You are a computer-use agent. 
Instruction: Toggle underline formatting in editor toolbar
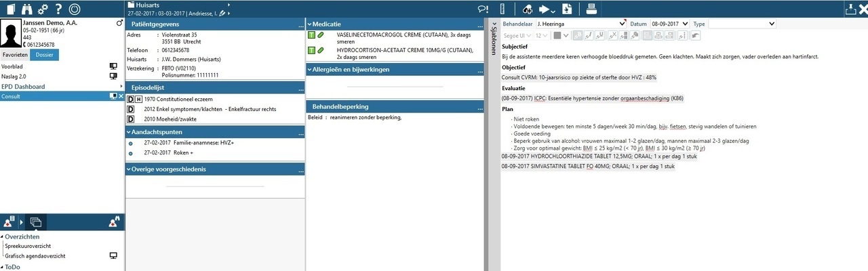coord(600,35)
